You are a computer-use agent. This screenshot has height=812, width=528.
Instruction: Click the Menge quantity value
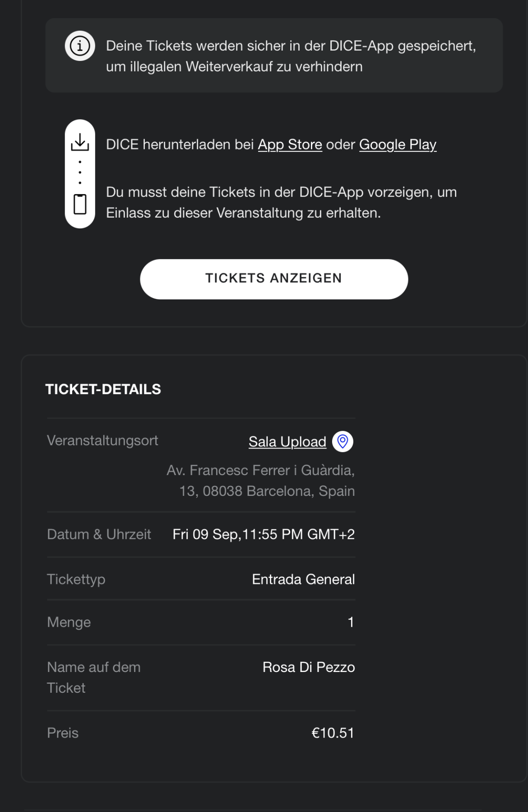coord(351,622)
